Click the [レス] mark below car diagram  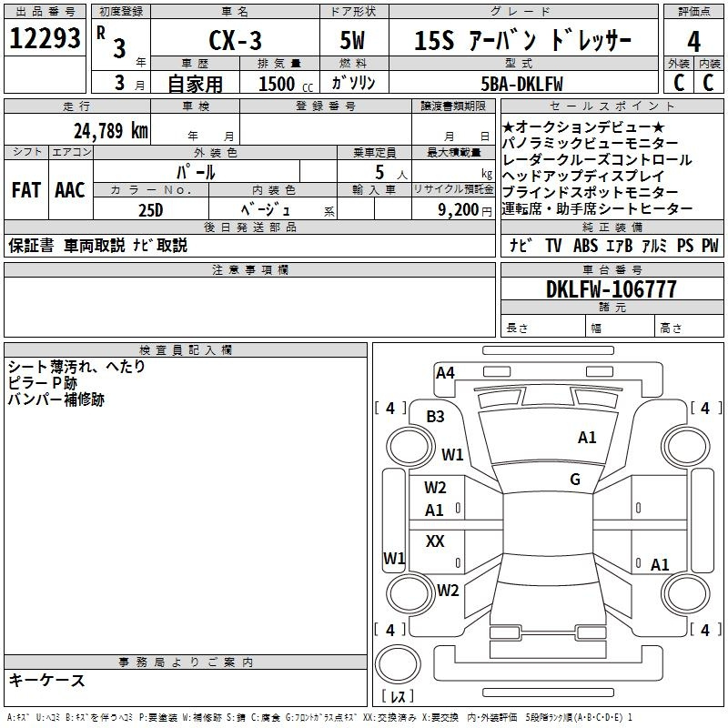pyautogui.click(x=398, y=696)
